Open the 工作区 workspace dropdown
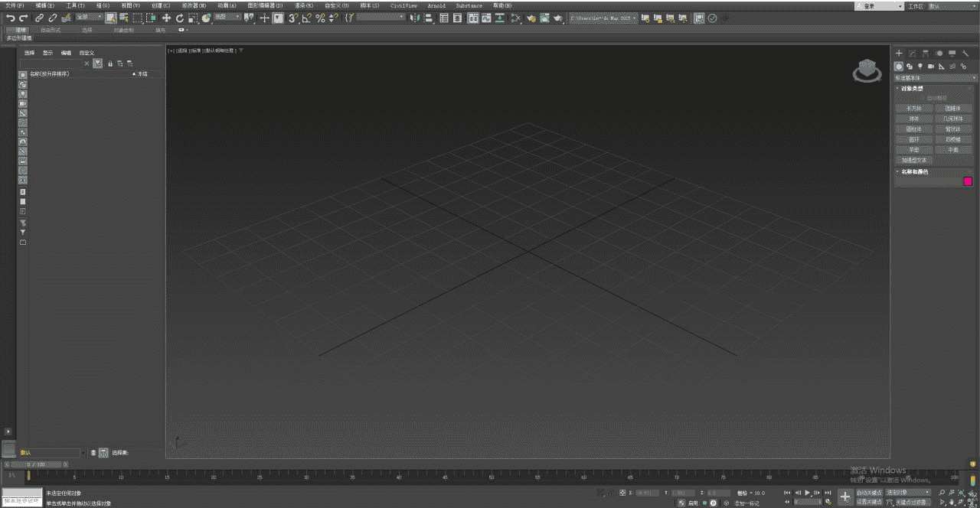980x508 pixels. (x=953, y=6)
